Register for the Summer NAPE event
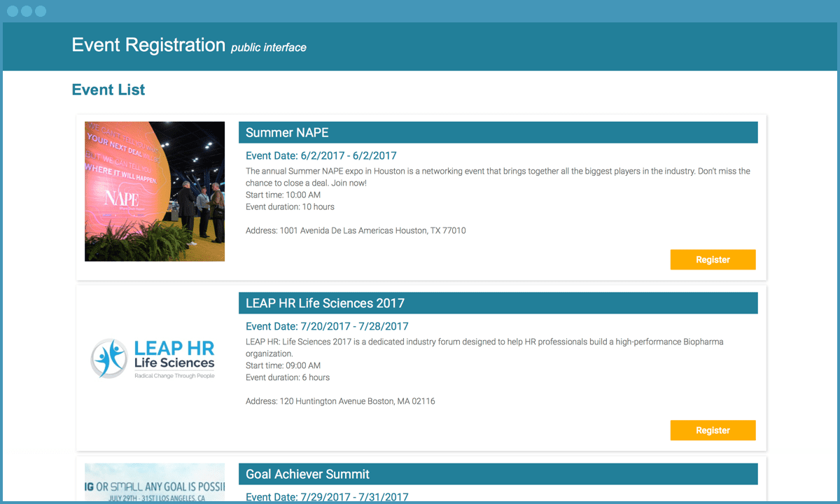840x504 pixels. pyautogui.click(x=713, y=260)
